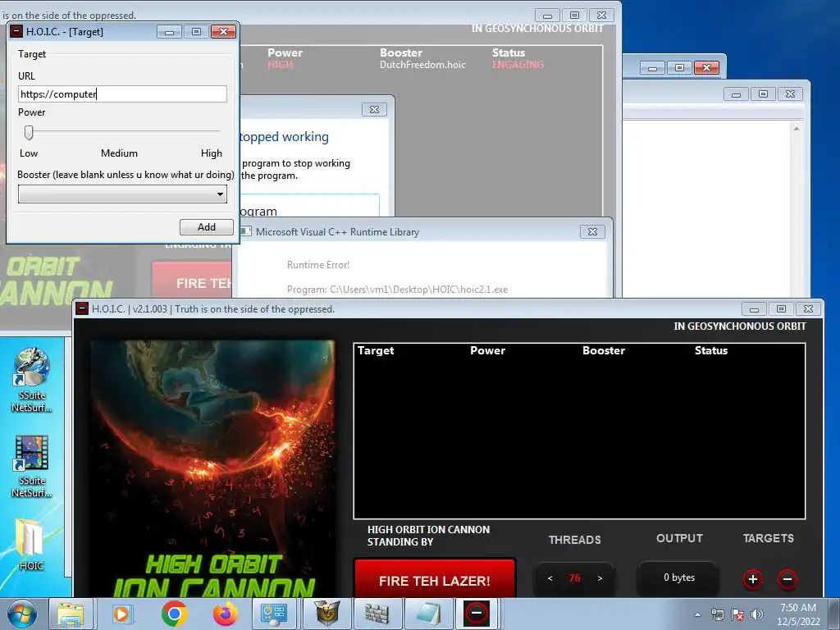Image resolution: width=840 pixels, height=630 pixels.
Task: Click the 7:50 AM clock in the tray
Action: point(798,608)
